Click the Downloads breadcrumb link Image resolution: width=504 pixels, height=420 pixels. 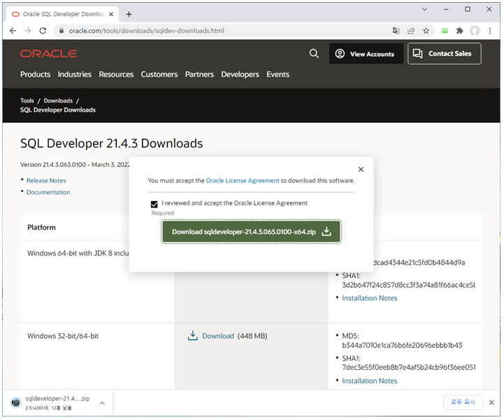(x=58, y=101)
